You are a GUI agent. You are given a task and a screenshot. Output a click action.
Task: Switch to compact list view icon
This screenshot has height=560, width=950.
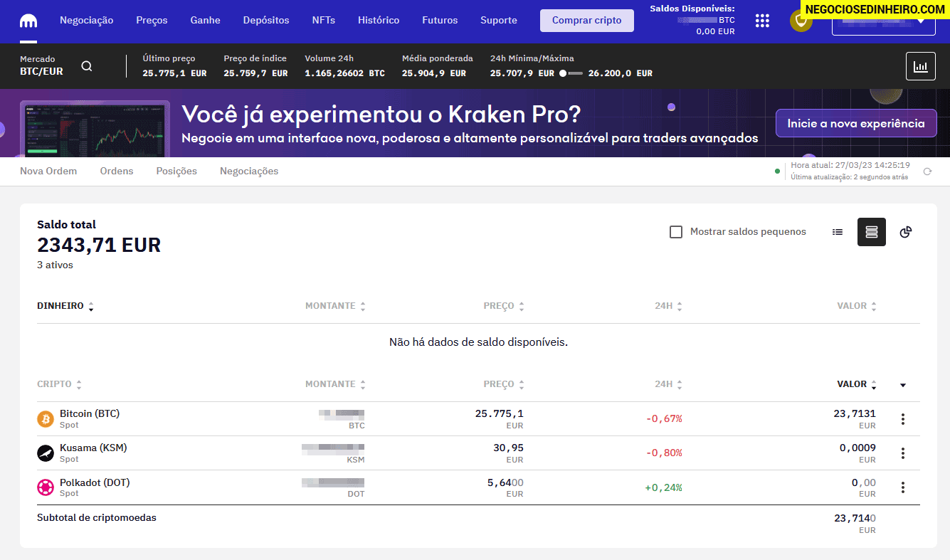tap(838, 232)
